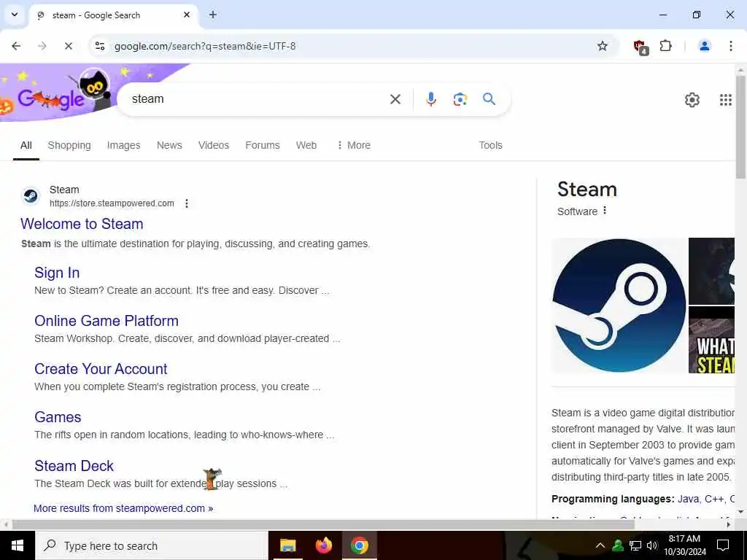Select the All results tab
747x560 pixels.
point(26,145)
